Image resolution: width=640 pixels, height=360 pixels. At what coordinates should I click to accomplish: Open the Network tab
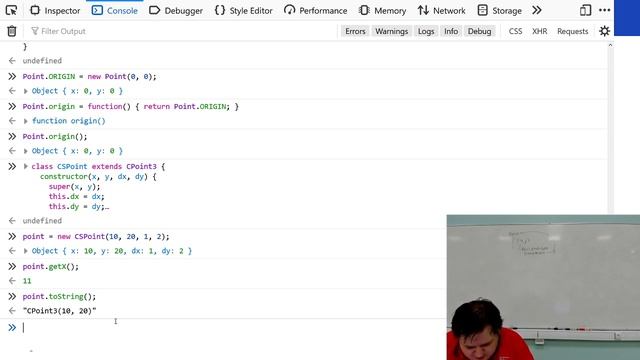442,11
